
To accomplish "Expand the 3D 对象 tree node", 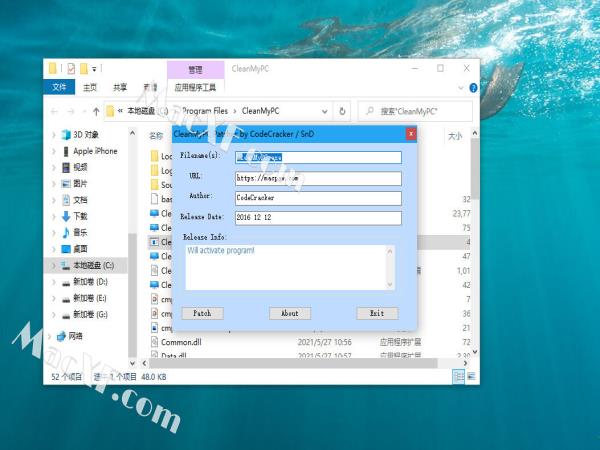I will point(54,135).
